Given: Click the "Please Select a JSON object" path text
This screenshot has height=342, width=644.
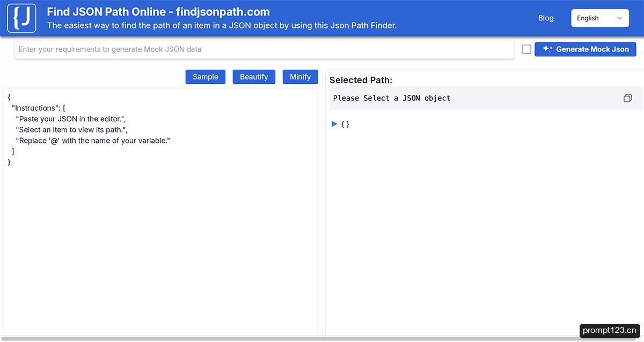Looking at the screenshot, I should click(392, 98).
